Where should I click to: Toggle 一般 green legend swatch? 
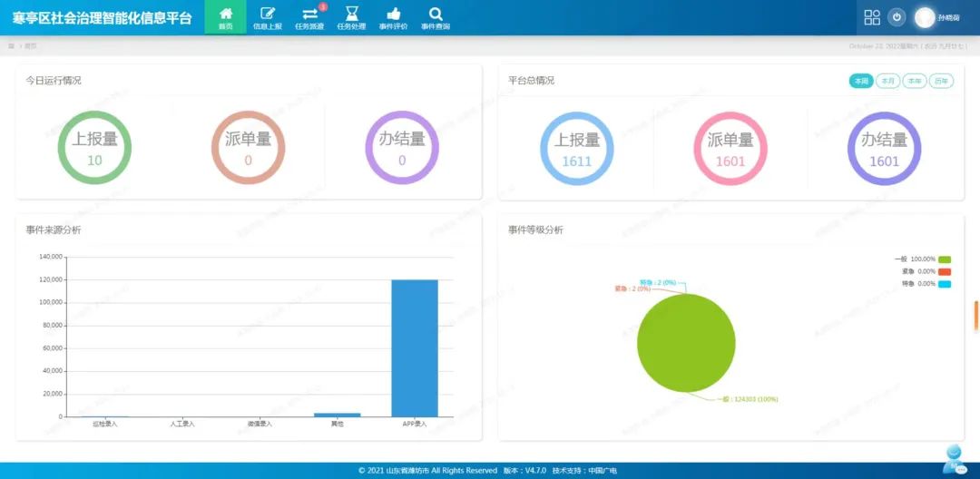(x=945, y=259)
